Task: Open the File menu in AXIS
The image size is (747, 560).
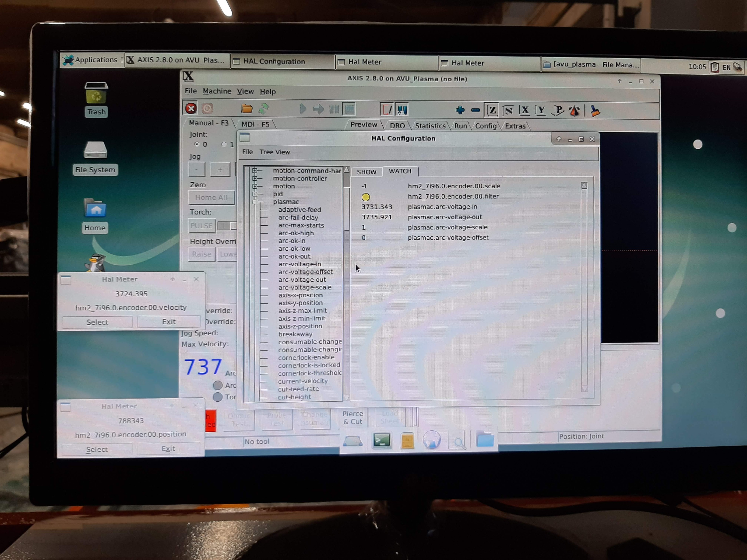Action: pyautogui.click(x=190, y=91)
